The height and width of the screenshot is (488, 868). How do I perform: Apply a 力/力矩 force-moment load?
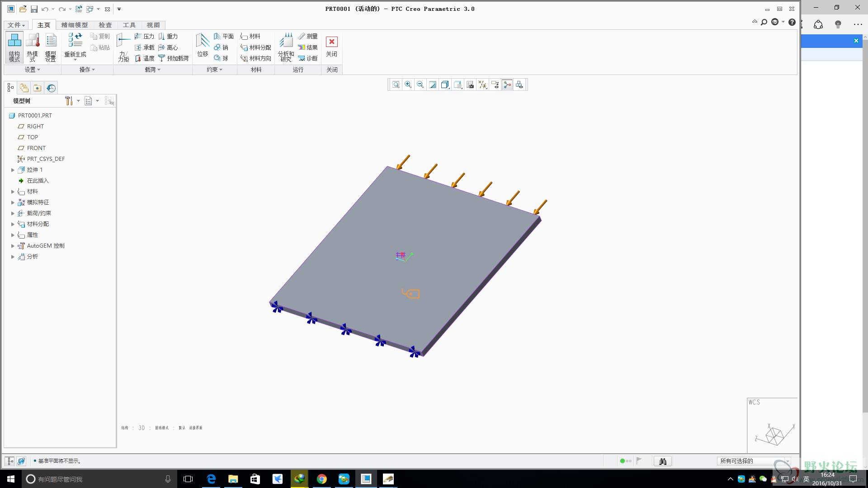[123, 47]
